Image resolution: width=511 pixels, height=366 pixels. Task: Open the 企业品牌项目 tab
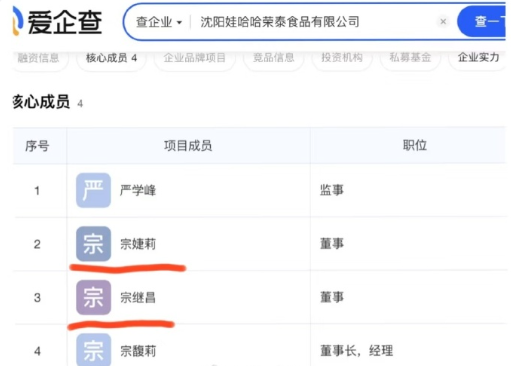195,58
